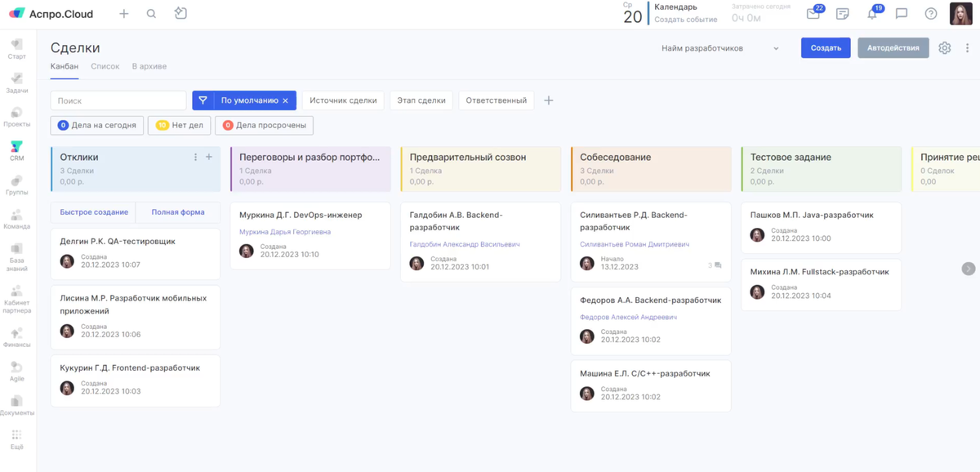Open the chat bubble icon in the header
The width and height of the screenshot is (980, 472).
point(900,13)
